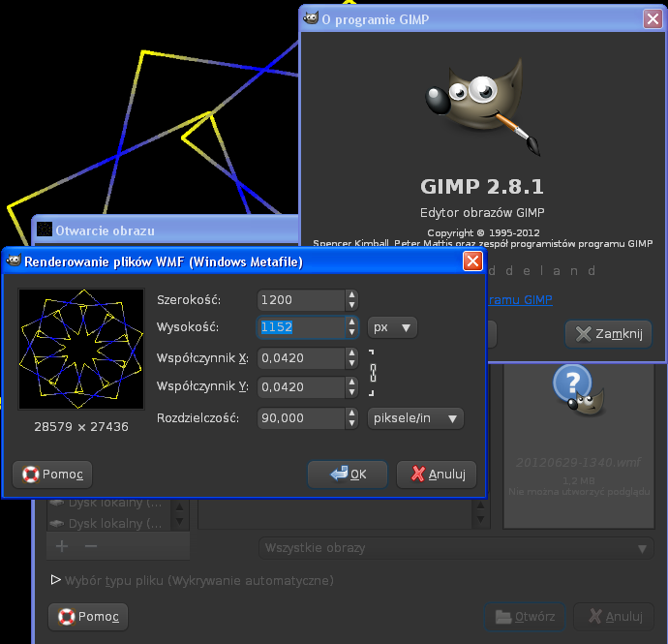Toggle the aspect ratio chain link
Screen dimensions: 668x644
tap(373, 373)
